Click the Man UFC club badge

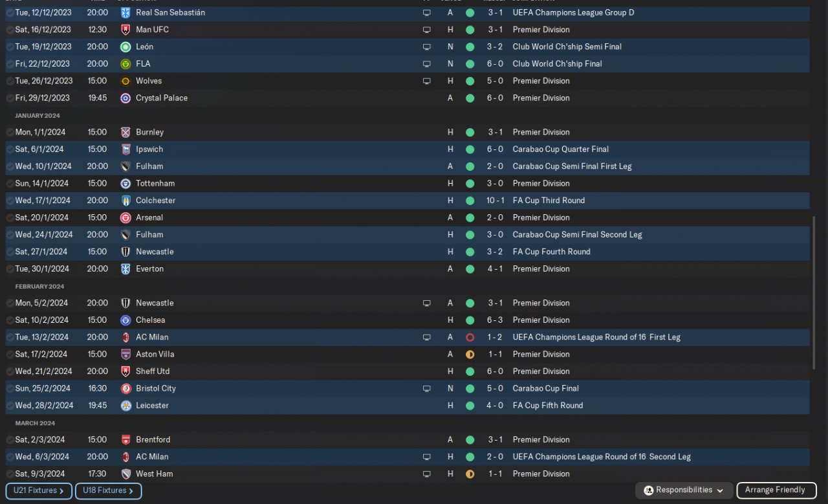[125, 30]
